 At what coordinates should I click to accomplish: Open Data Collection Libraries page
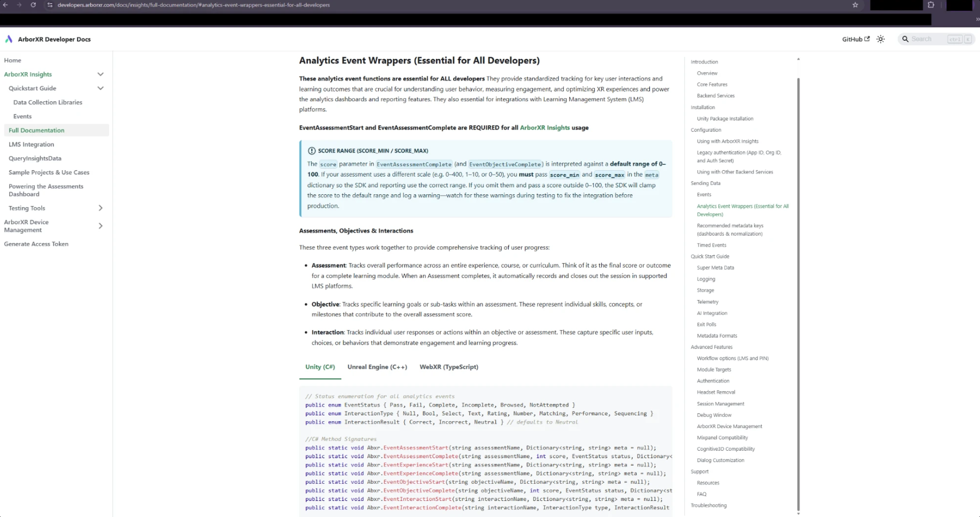[x=48, y=102]
